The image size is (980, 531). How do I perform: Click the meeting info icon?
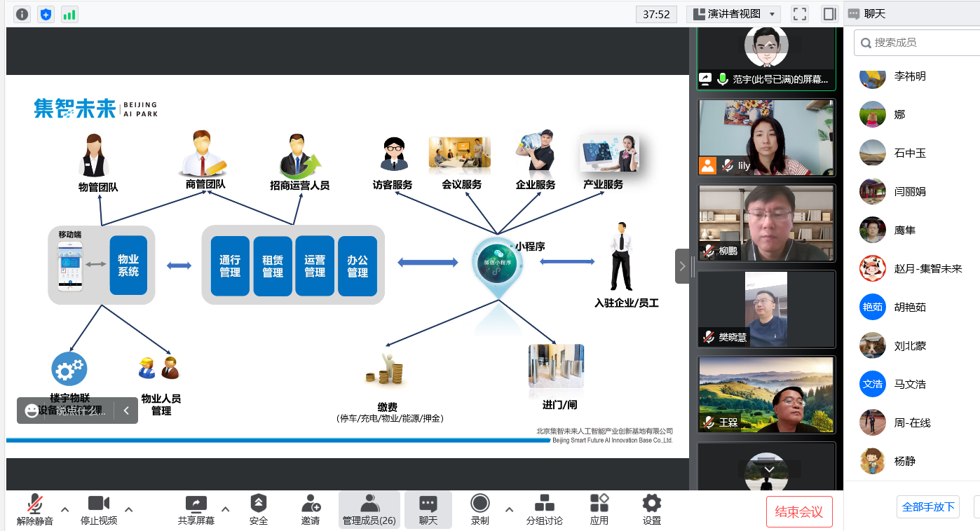[x=22, y=14]
